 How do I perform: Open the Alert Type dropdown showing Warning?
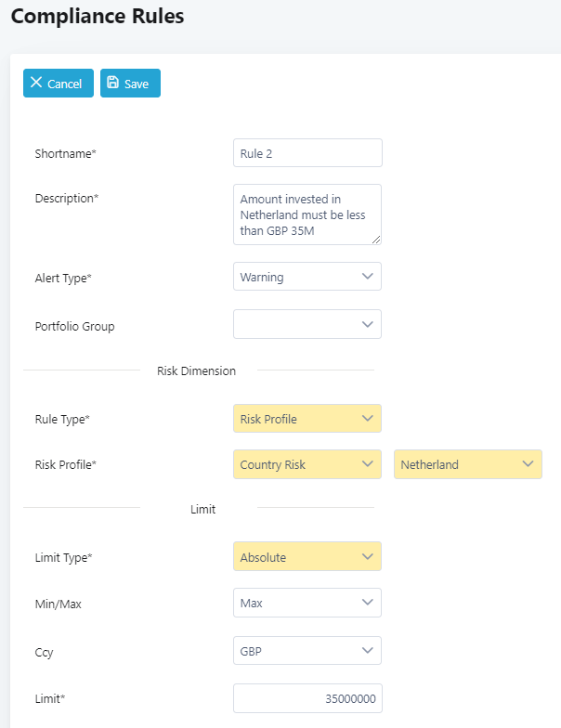point(307,277)
